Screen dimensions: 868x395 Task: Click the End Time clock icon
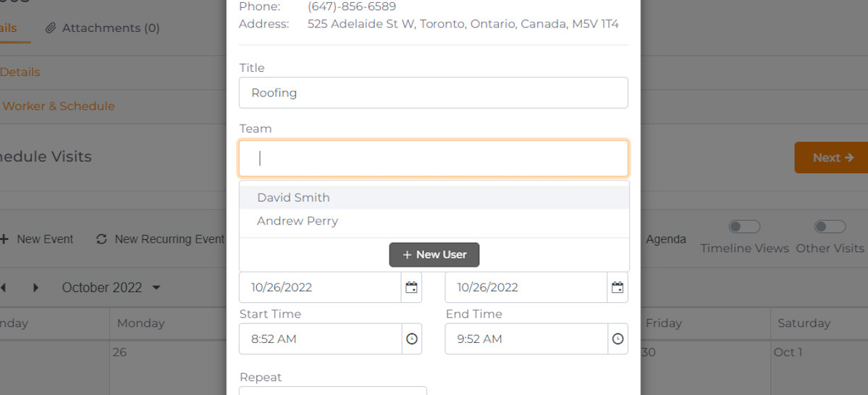(x=618, y=339)
